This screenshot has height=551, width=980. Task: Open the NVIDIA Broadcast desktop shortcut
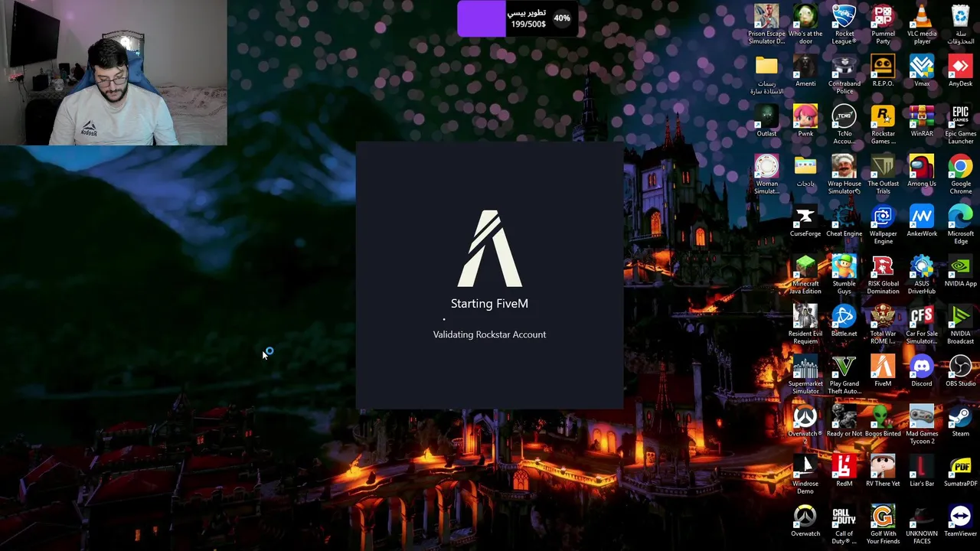(960, 324)
